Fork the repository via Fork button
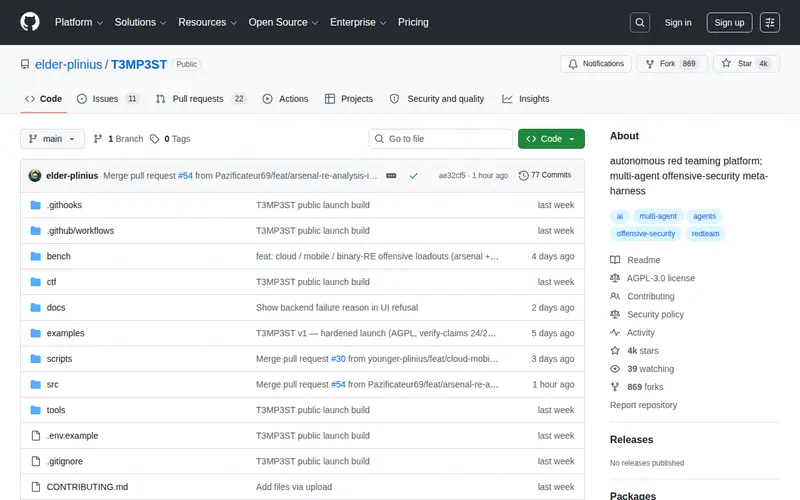Viewport: 800px width, 500px height. [x=672, y=64]
